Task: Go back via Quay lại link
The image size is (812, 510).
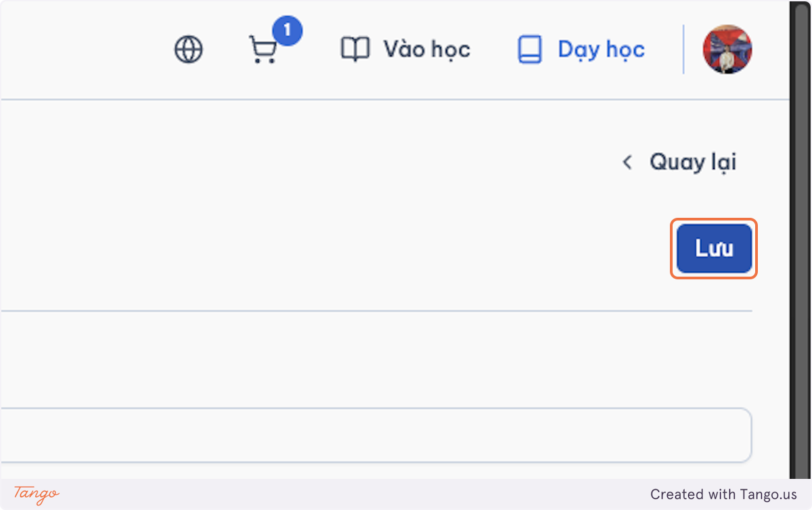Action: pos(679,162)
